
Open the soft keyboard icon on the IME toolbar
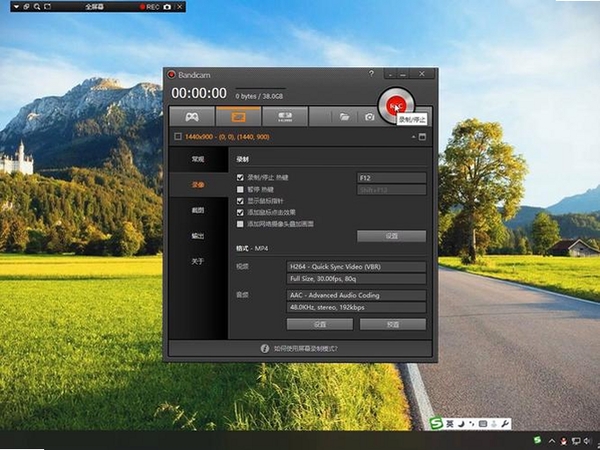coord(483,424)
